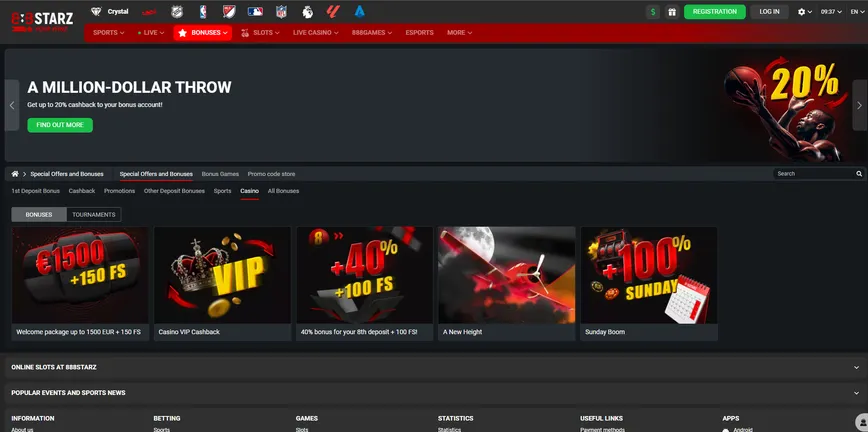The height and width of the screenshot is (432, 868).
Task: Click the chat support icon
Action: (x=862, y=423)
